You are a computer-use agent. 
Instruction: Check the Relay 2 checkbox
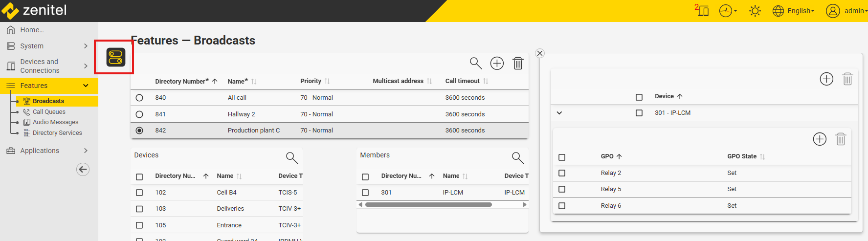coord(562,173)
